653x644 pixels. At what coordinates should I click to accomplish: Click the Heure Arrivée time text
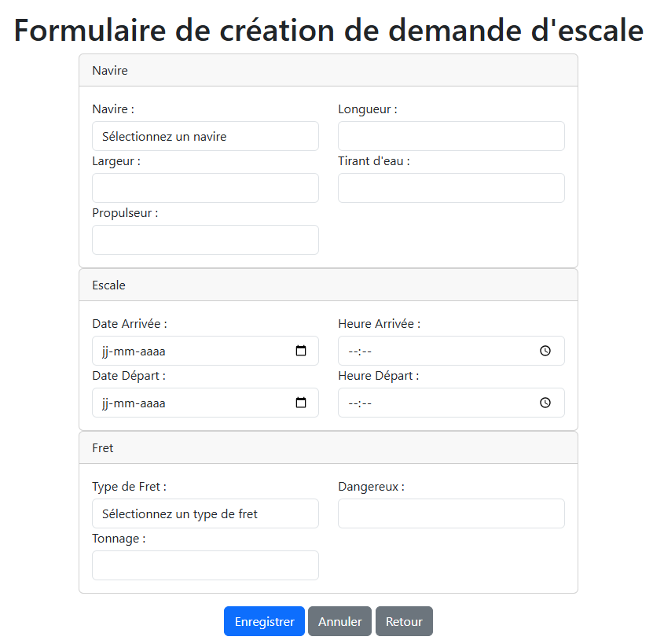pos(360,351)
